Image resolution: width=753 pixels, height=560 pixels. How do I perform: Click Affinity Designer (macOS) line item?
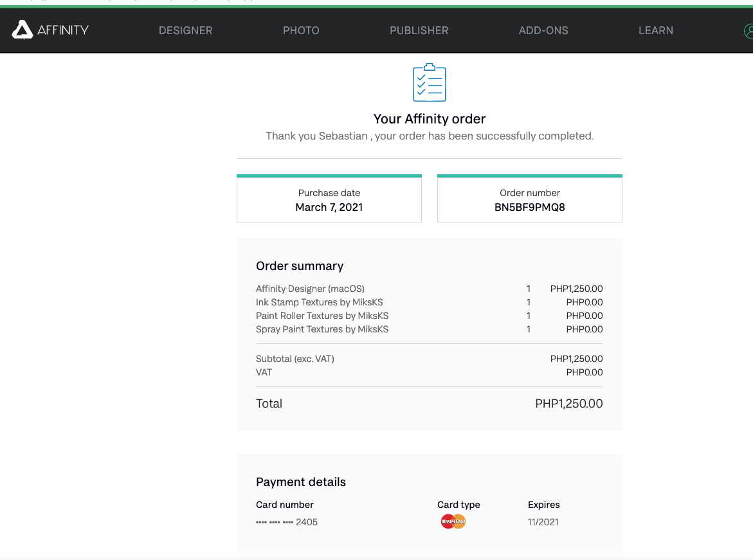click(x=310, y=289)
